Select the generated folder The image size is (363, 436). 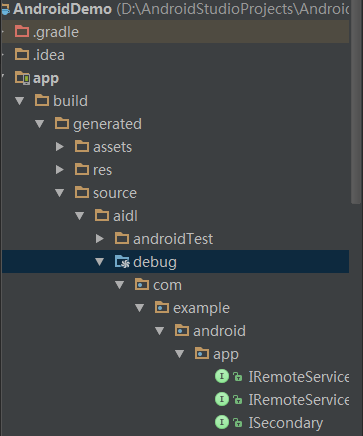coord(107,124)
